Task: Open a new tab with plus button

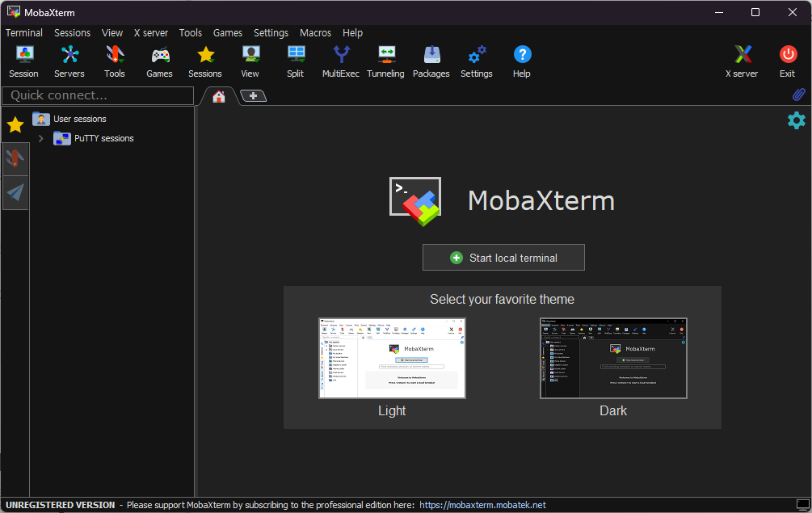Action: [x=253, y=96]
